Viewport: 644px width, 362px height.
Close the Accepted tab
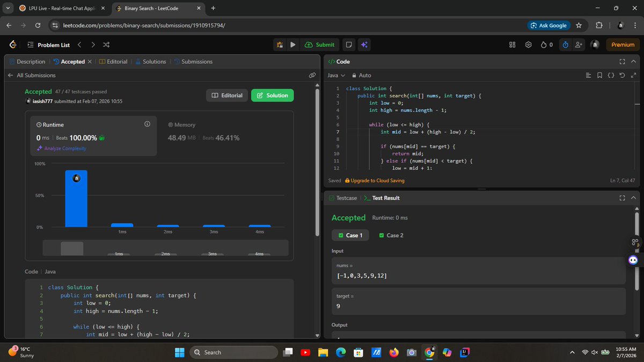[90, 62]
